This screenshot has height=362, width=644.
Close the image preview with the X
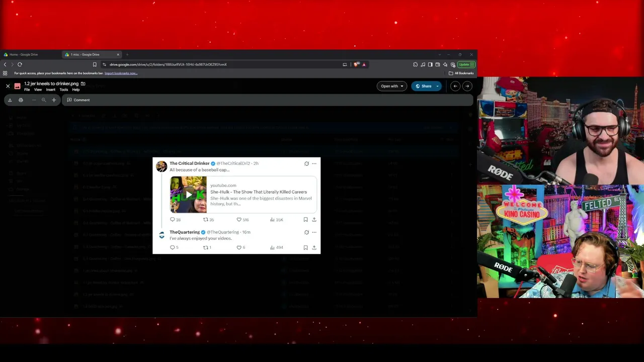tap(8, 86)
